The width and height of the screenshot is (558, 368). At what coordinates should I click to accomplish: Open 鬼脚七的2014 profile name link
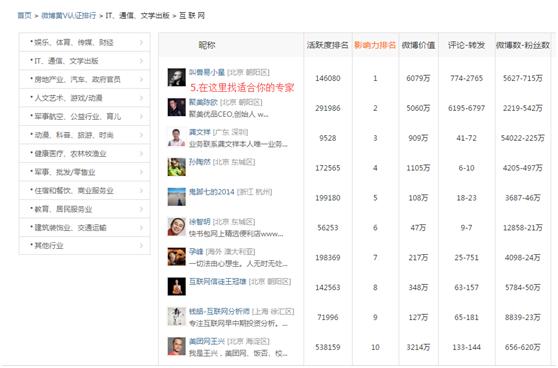click(212, 192)
